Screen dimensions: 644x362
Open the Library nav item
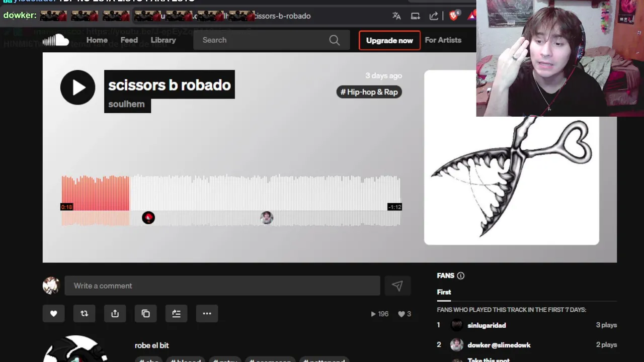[x=163, y=40]
